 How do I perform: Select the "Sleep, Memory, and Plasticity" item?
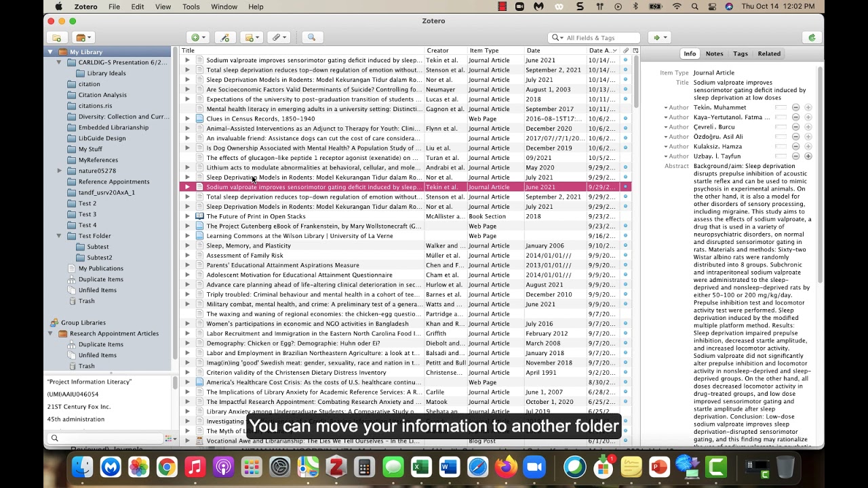[406, 245]
